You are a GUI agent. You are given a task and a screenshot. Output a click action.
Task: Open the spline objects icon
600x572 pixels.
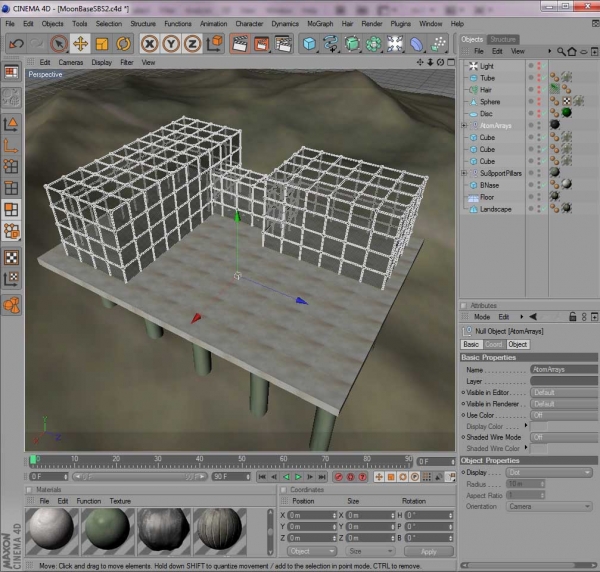pos(330,44)
